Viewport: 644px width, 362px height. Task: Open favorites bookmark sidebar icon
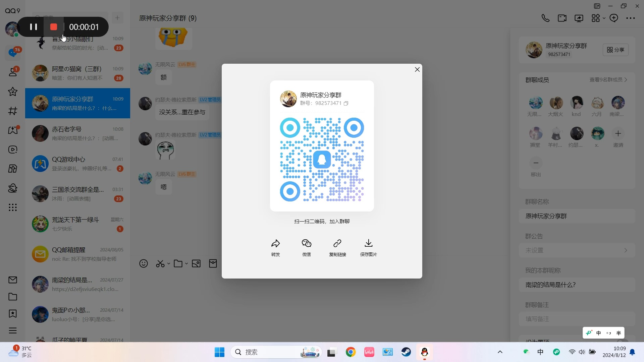tap(13, 314)
